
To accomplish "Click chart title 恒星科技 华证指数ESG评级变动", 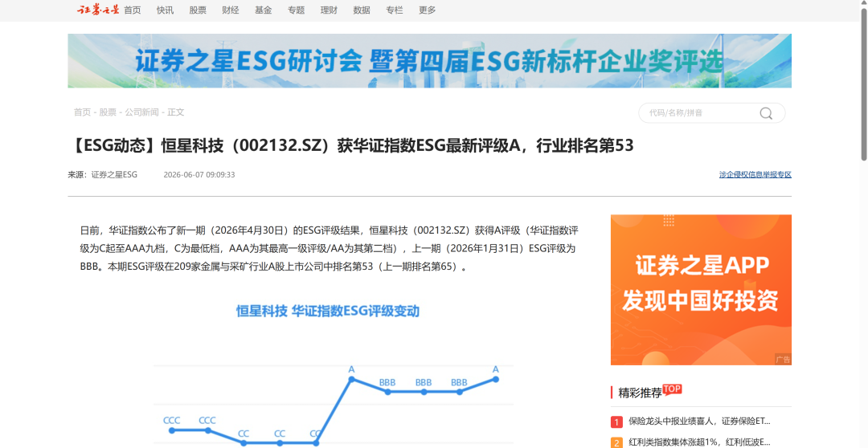I will tap(328, 311).
